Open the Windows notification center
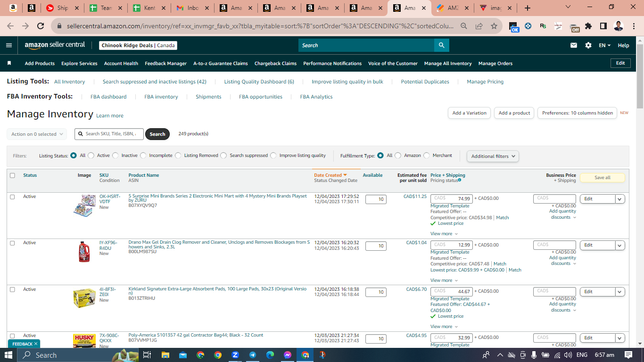644x362 pixels. pyautogui.click(x=628, y=355)
